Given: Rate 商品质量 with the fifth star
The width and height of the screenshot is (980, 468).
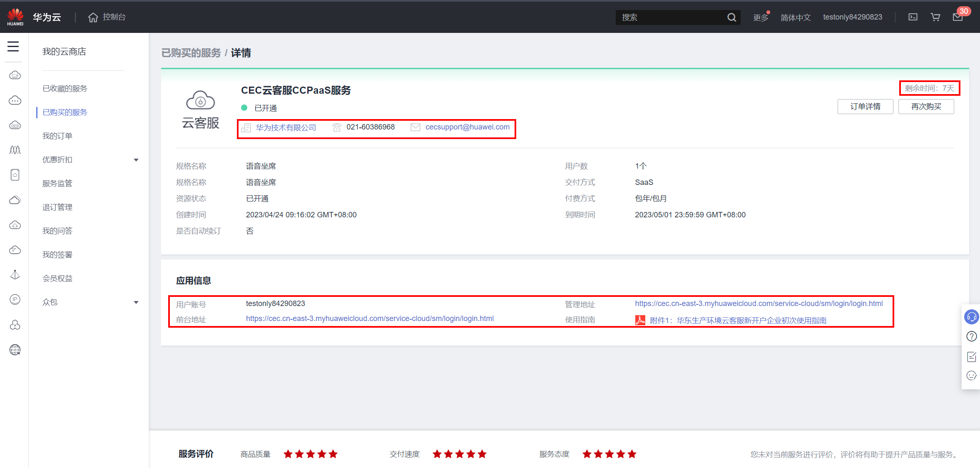Looking at the screenshot, I should tap(333, 454).
